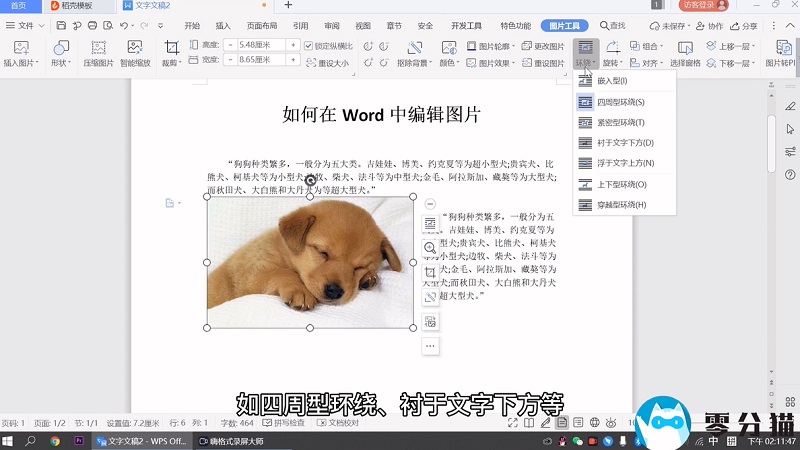
Task: Choose 四周型环绕(S) wrap option
Action: (620, 102)
